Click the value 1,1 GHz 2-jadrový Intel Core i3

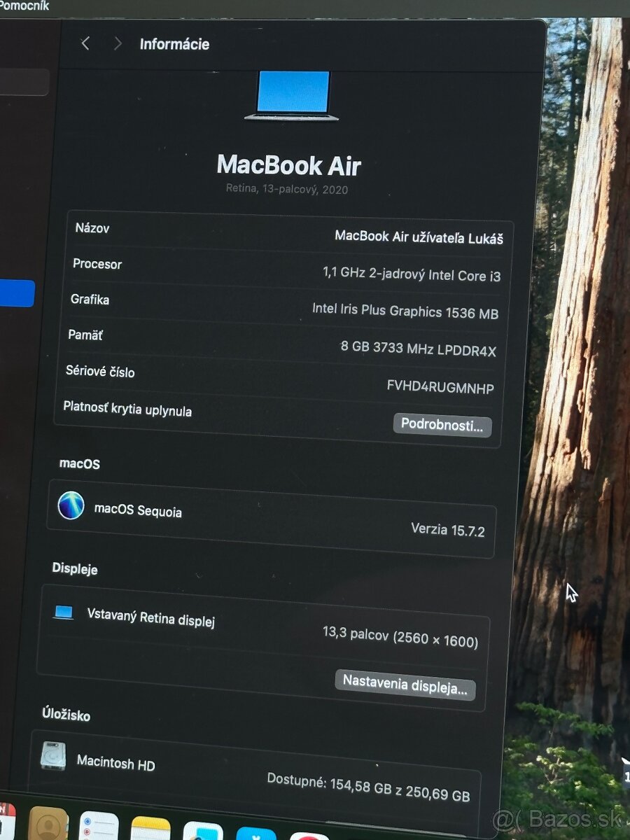point(412,274)
